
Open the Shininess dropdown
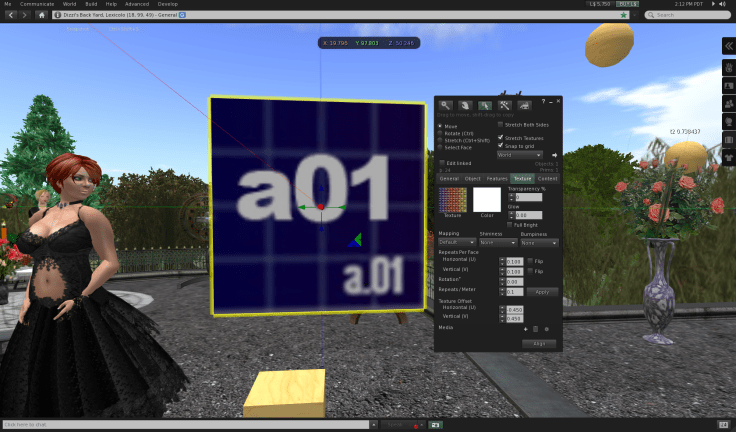point(497,242)
